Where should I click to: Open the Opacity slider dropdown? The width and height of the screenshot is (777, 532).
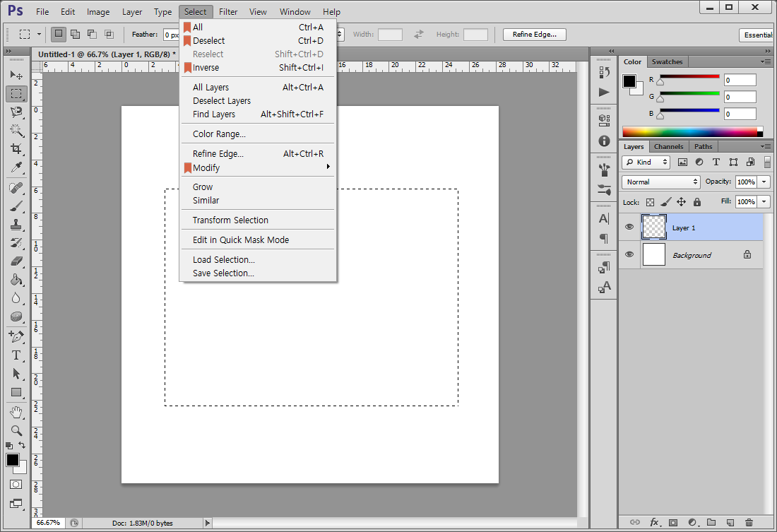(x=764, y=182)
